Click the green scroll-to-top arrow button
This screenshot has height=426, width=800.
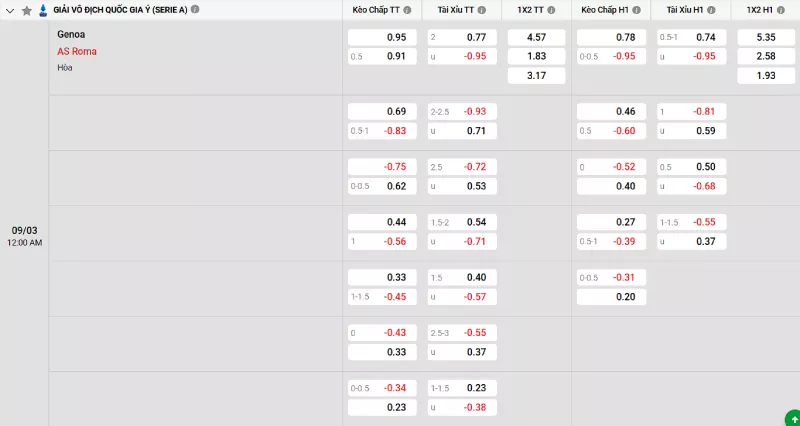pos(792,417)
